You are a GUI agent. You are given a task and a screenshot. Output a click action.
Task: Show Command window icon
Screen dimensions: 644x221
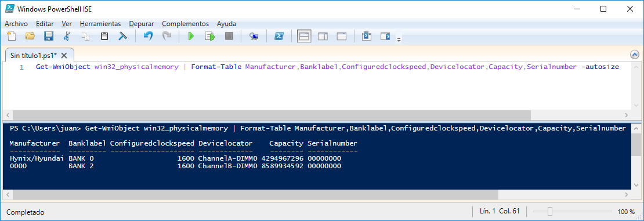(x=366, y=36)
